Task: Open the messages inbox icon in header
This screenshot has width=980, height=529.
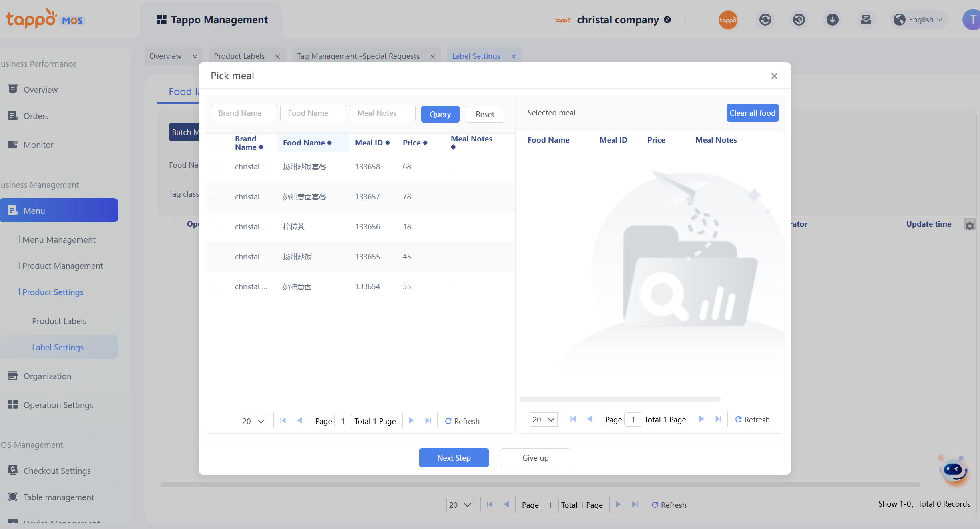Action: 866,20
